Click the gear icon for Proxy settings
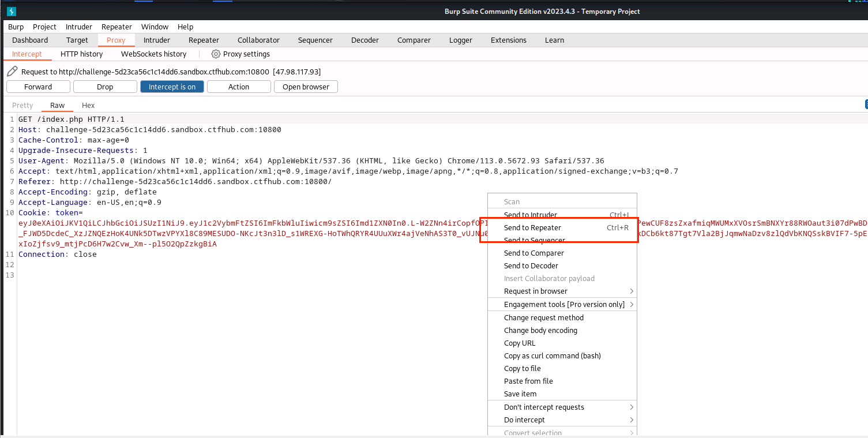 216,54
